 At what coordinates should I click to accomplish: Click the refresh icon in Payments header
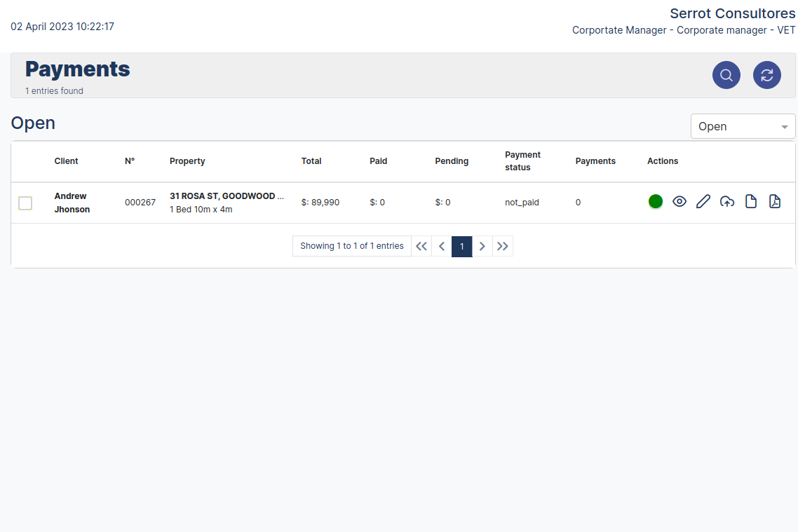click(x=767, y=75)
